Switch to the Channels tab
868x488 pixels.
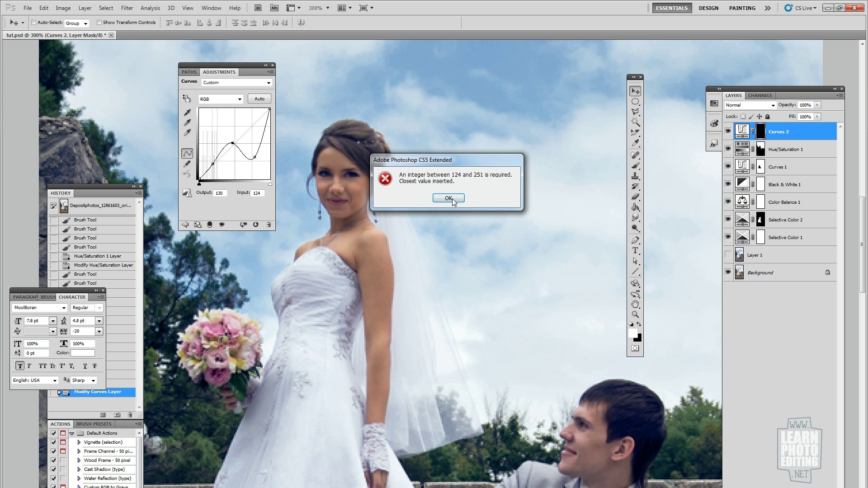click(759, 95)
